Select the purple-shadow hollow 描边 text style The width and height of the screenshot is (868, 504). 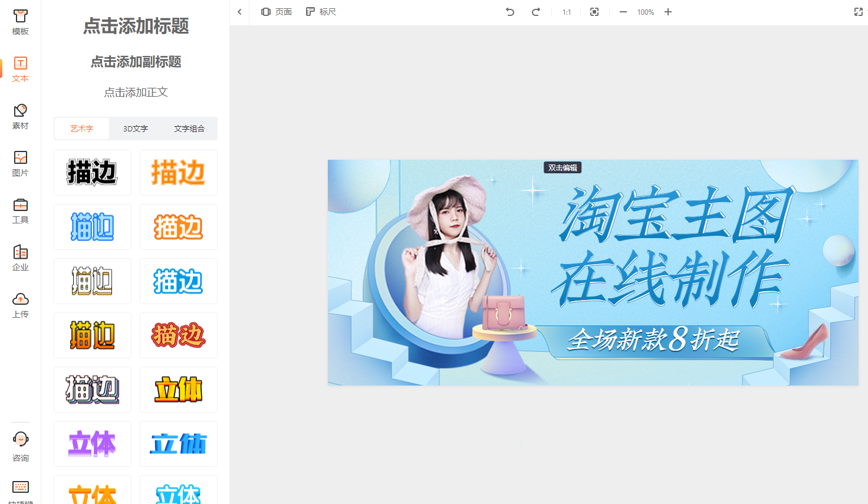(93, 390)
